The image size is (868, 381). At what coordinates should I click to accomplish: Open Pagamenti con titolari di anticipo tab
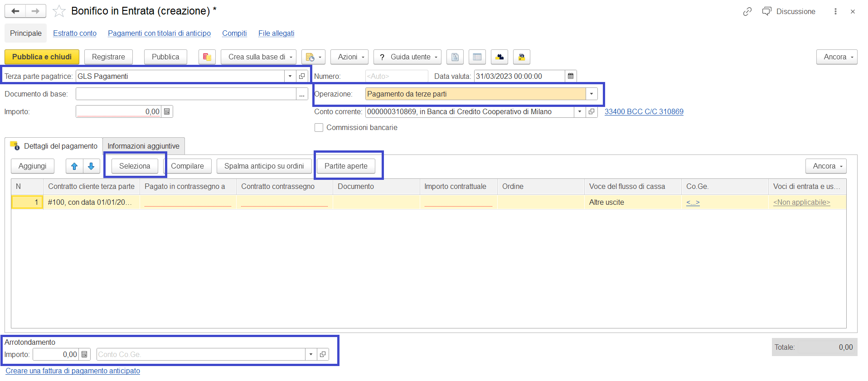point(159,34)
